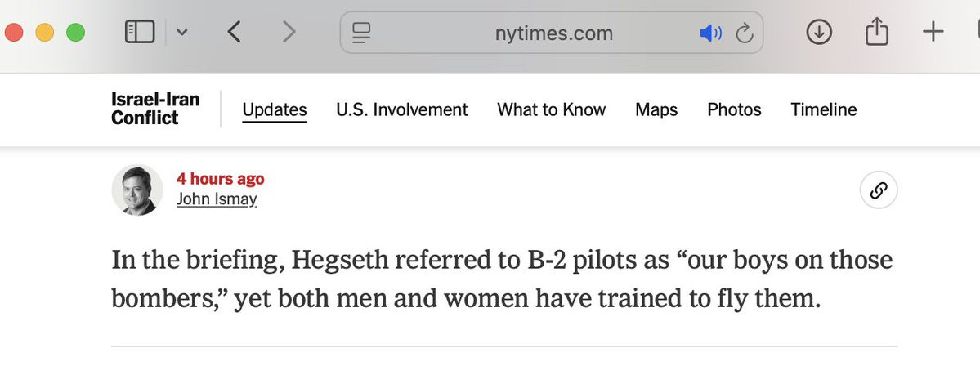This screenshot has height=375, width=980.
Task: Go to the Photos section
Action: pos(734,110)
